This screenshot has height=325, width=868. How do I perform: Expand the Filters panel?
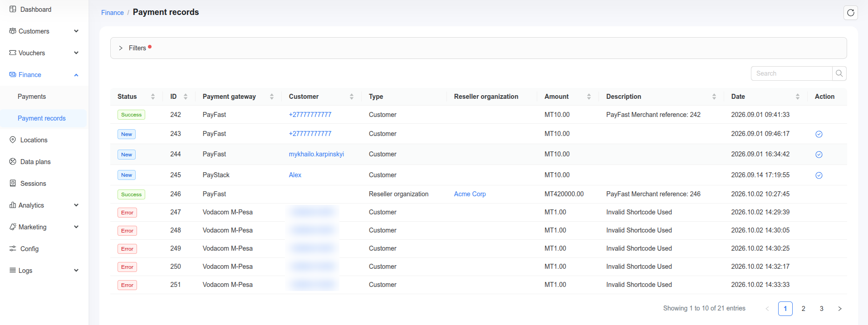click(x=478, y=48)
